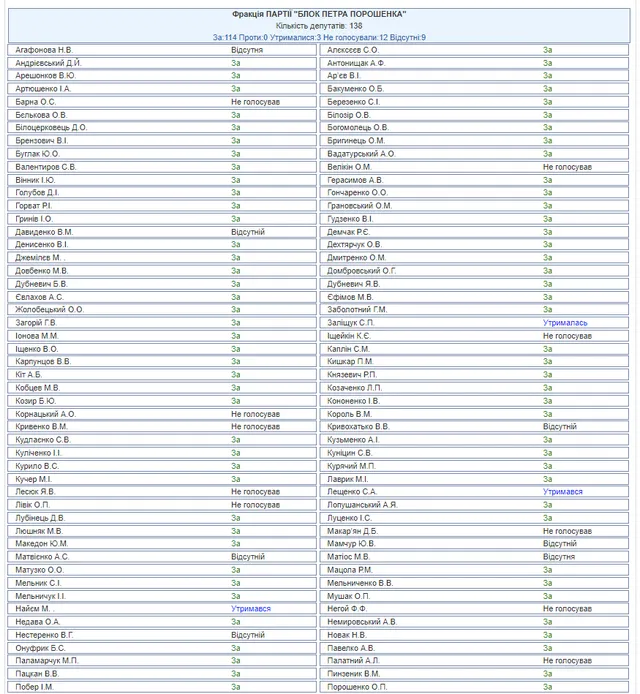Screen dimensions: 640x694
Task: Click the blue "Утримався" vote for Найєм М.
Action: click(x=251, y=609)
